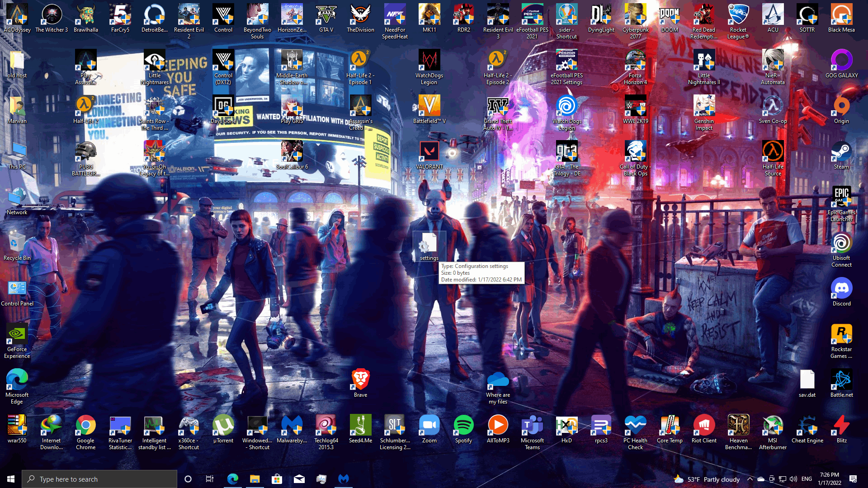Open the Google Chrome shortcut
868x488 pixels.
click(x=86, y=432)
